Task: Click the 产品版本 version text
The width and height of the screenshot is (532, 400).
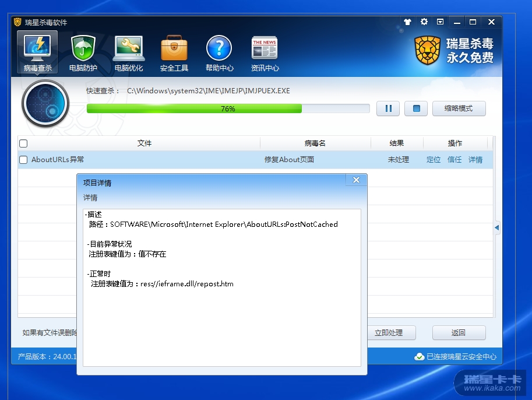Action: tap(47, 356)
